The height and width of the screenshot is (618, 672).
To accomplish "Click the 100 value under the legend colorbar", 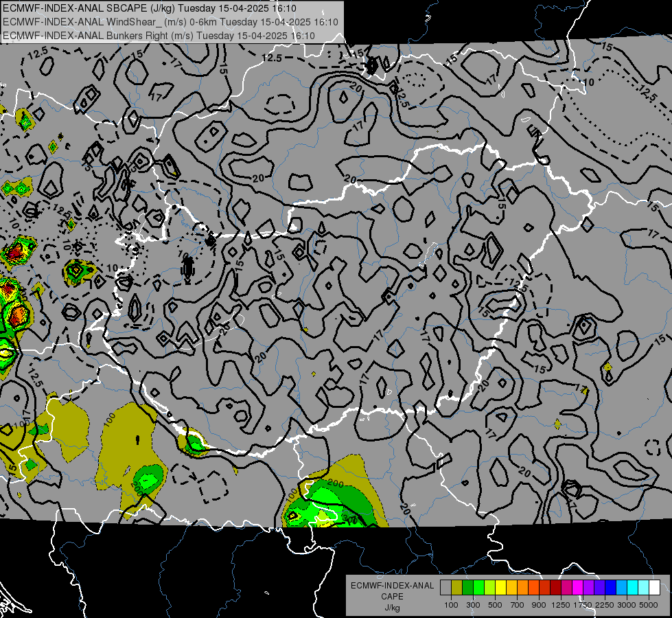I will click(x=451, y=605).
